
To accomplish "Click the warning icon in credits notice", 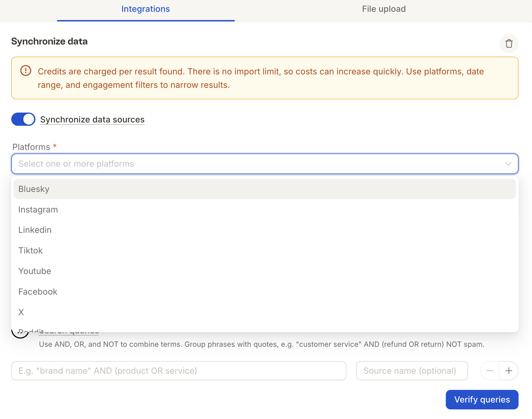I will tap(26, 71).
